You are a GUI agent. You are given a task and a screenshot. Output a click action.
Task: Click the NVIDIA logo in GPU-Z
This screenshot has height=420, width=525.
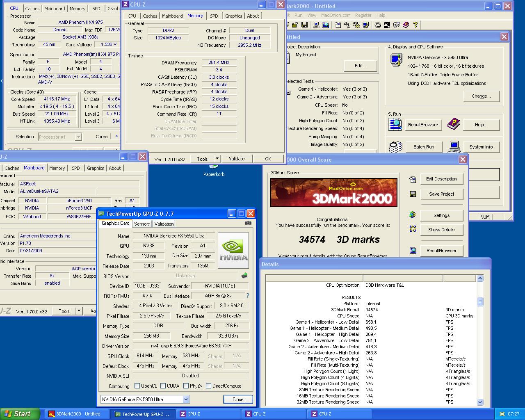point(233,250)
